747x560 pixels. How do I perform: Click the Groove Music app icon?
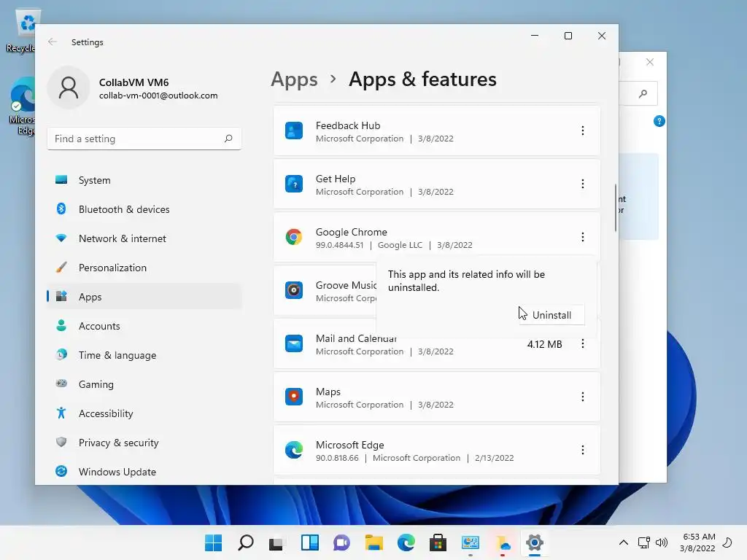coord(294,290)
